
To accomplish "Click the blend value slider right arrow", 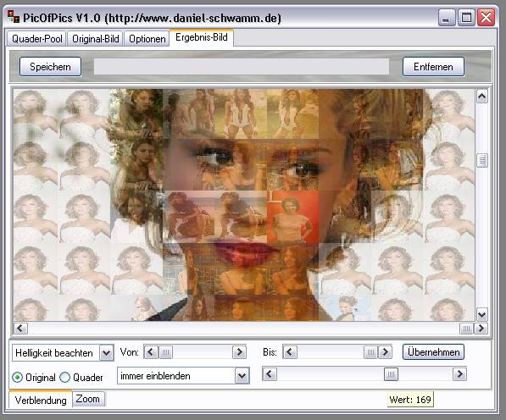I will pyautogui.click(x=459, y=374).
